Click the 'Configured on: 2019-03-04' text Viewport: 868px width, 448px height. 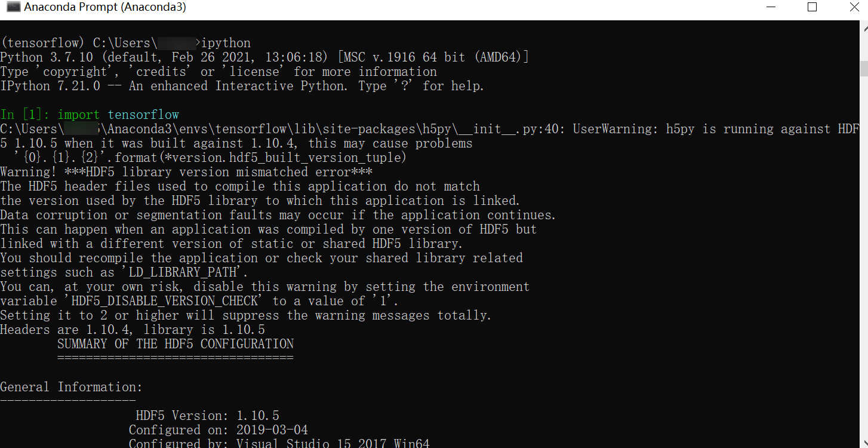coord(218,429)
